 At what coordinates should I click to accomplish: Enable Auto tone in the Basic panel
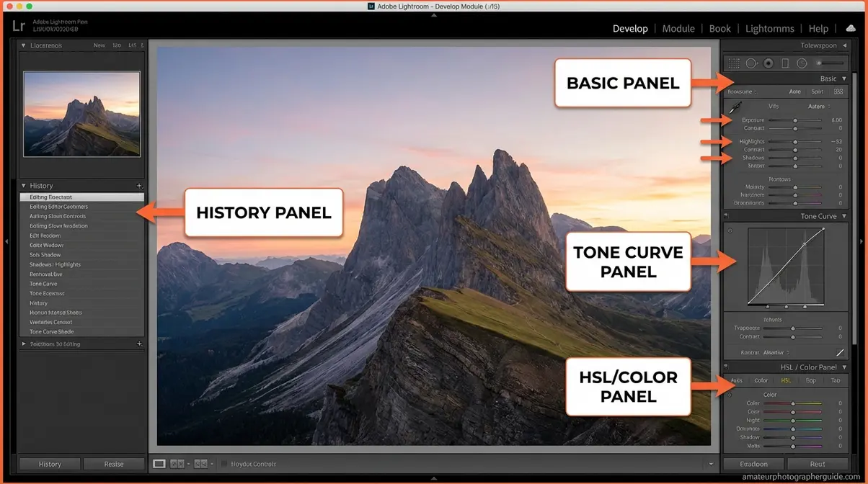(795, 91)
